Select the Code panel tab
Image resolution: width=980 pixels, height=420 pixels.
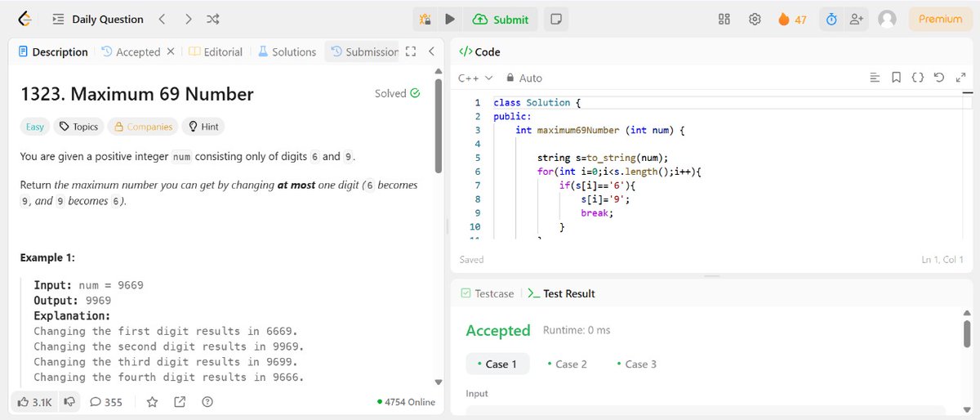point(479,51)
